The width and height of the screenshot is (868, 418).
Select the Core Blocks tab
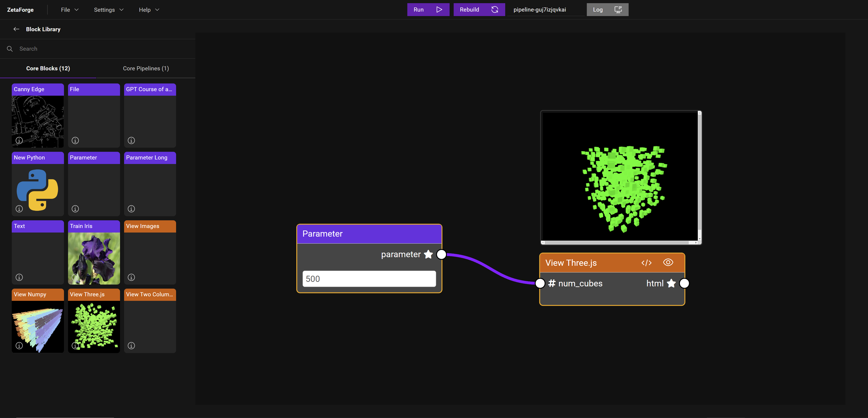(48, 69)
